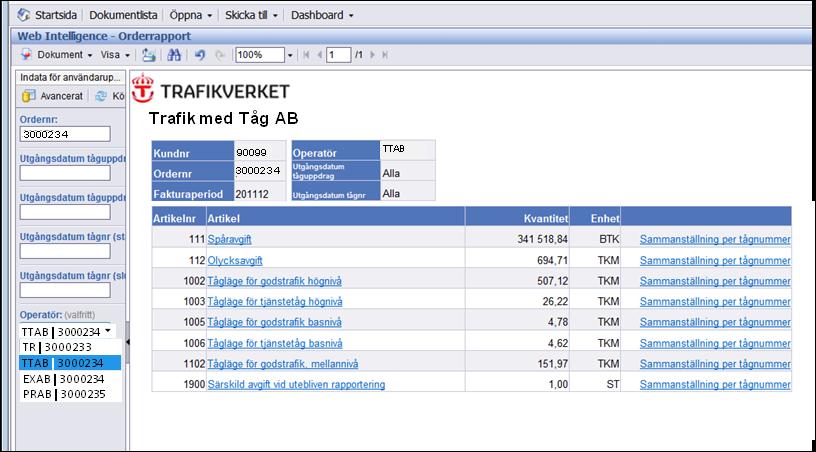Open the Öppna dropdown menu
This screenshot has height=452, width=816.
point(191,15)
